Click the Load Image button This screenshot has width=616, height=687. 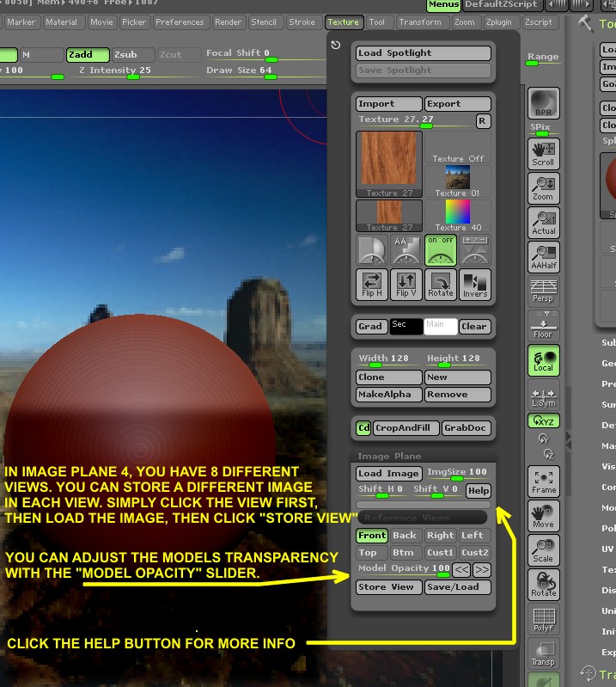389,473
